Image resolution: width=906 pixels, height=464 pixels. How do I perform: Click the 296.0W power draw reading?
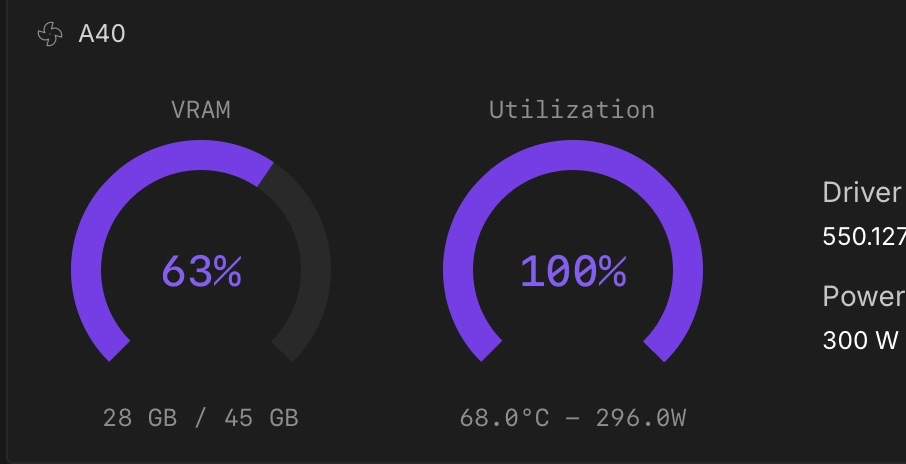(x=641, y=417)
